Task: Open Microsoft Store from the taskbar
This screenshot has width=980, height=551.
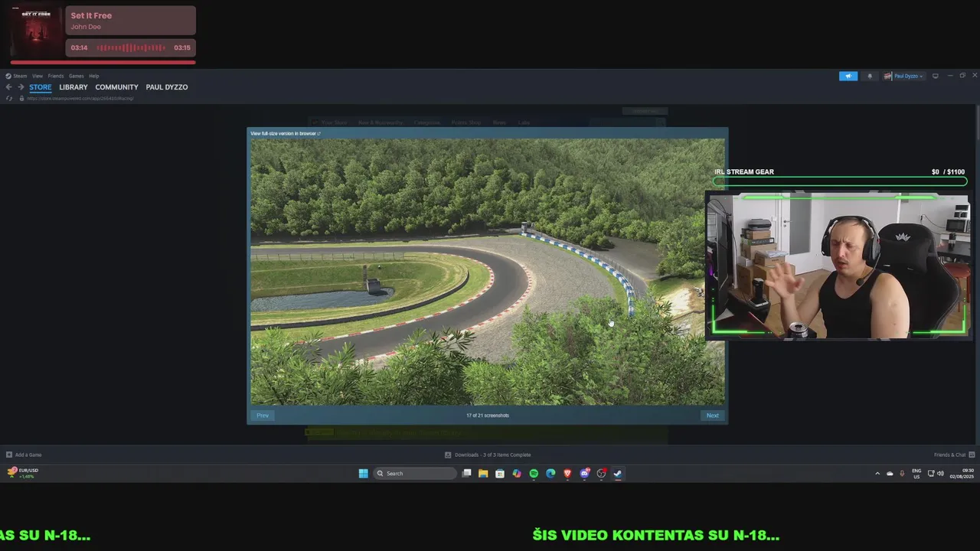Action: 500,473
